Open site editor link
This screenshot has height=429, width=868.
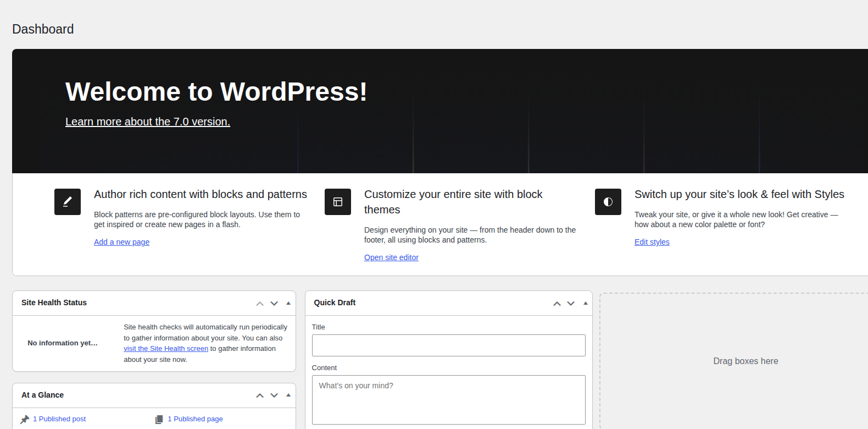[x=391, y=257]
